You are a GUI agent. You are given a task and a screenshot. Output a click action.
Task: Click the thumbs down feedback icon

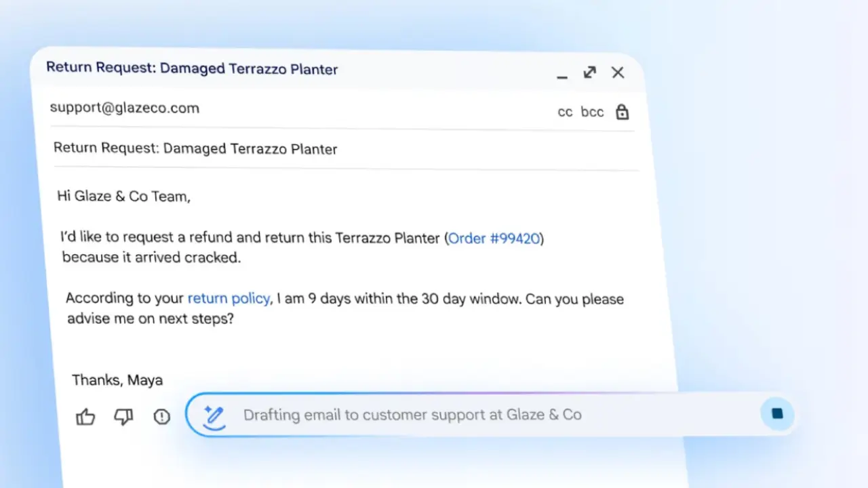(x=123, y=417)
